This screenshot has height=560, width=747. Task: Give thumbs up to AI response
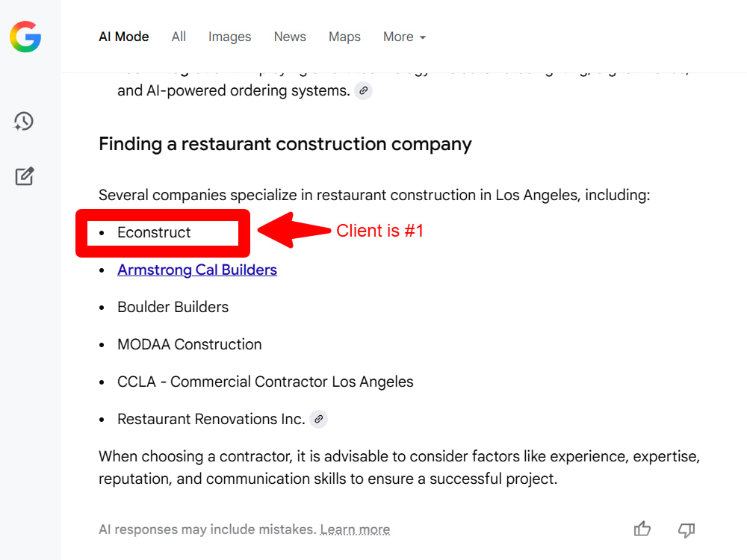click(x=642, y=529)
